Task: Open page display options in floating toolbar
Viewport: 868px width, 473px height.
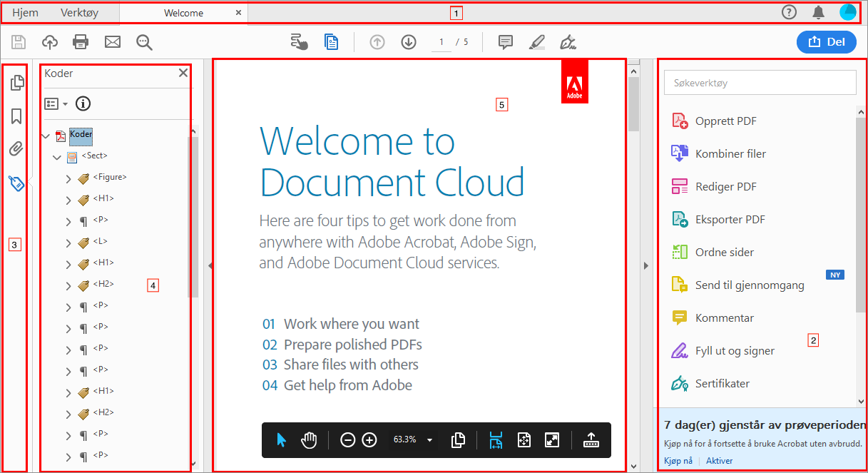Action: click(x=459, y=440)
